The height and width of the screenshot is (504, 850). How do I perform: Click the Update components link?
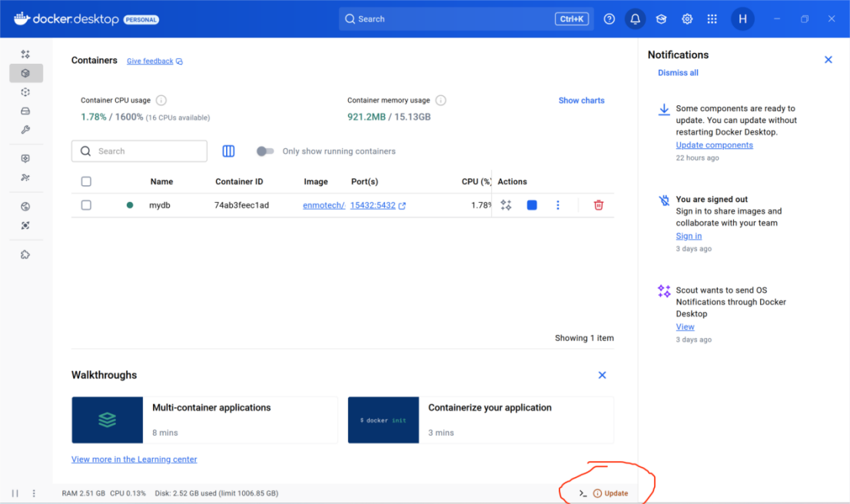tap(714, 144)
